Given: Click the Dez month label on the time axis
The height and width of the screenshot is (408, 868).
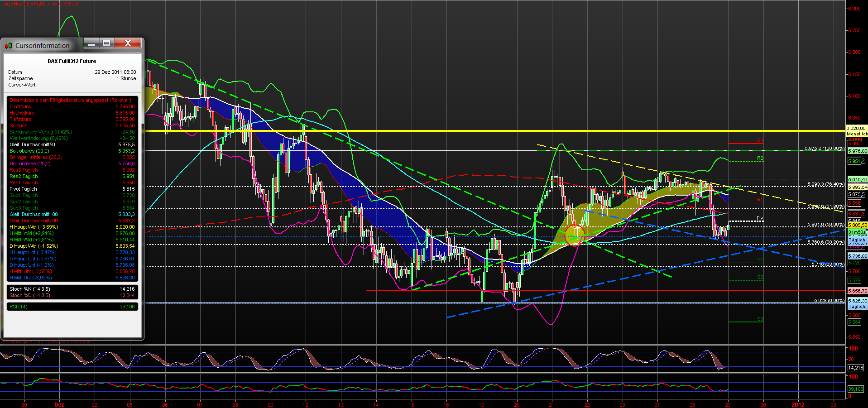Looking at the screenshot, I should point(59,405).
